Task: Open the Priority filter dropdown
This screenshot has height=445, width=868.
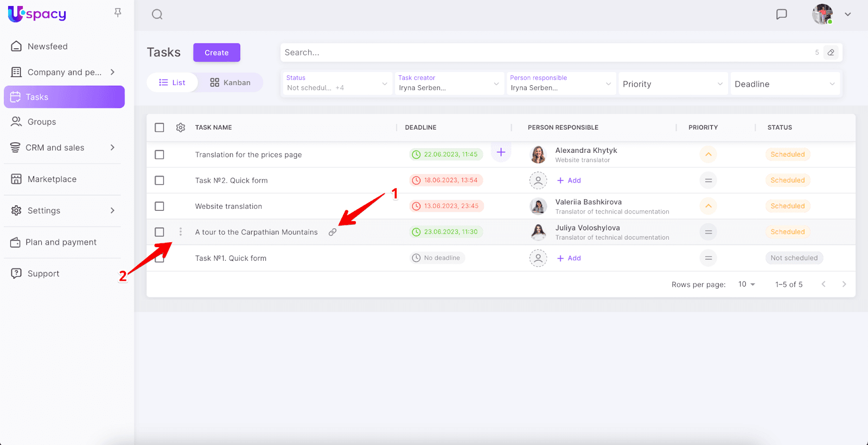Action: [x=672, y=84]
